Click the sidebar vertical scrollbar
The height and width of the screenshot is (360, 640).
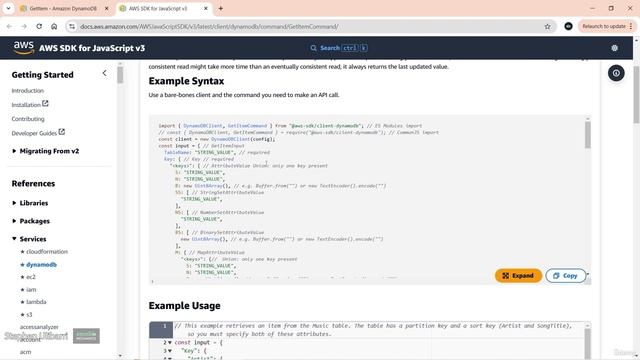click(x=120, y=75)
